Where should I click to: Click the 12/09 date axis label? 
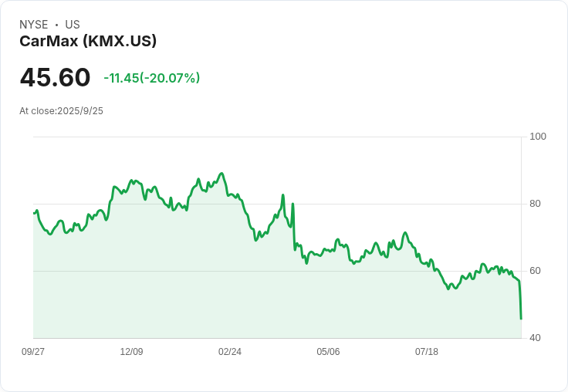coord(131,352)
